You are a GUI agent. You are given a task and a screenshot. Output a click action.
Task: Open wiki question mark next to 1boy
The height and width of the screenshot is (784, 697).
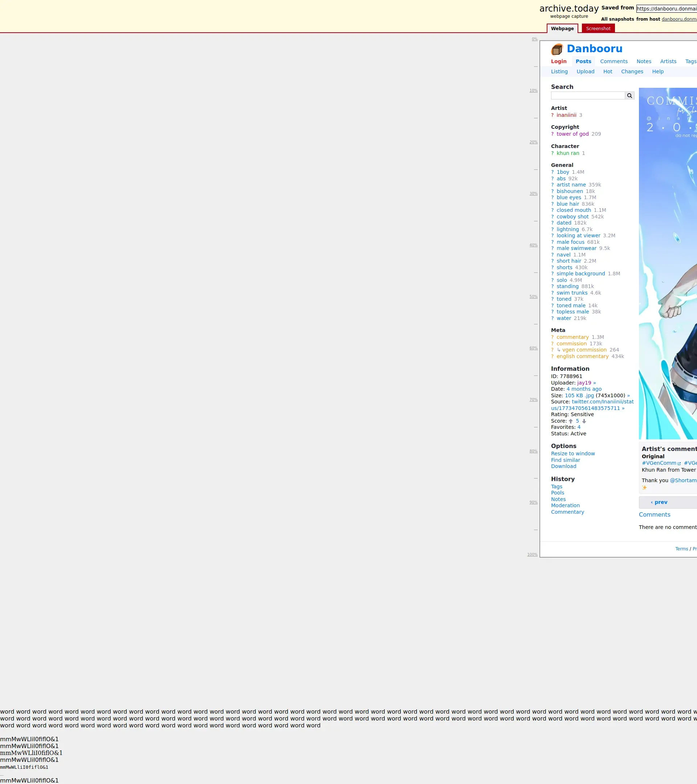552,172
